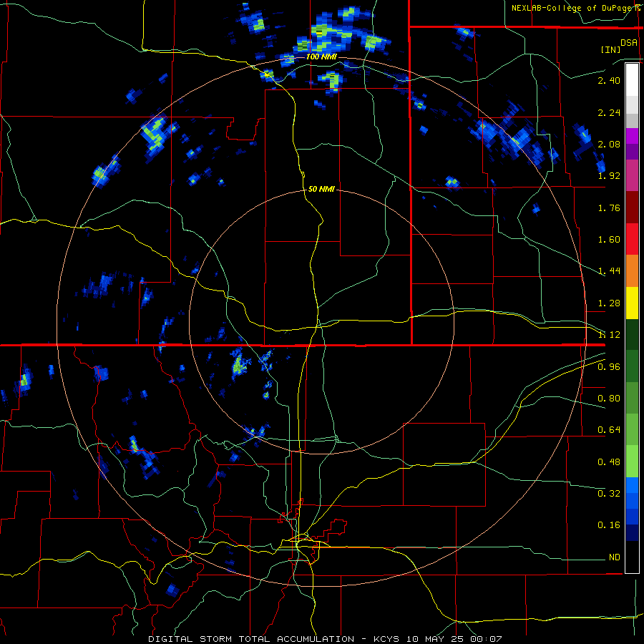Pick the bright red swatch on the color scale
The width and height of the screenshot is (644, 644).
tap(632, 239)
